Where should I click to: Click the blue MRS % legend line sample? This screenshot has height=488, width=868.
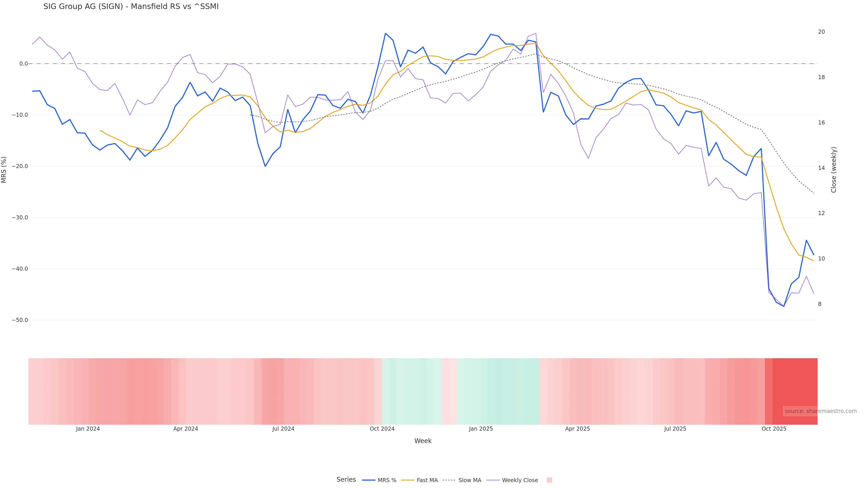click(368, 480)
